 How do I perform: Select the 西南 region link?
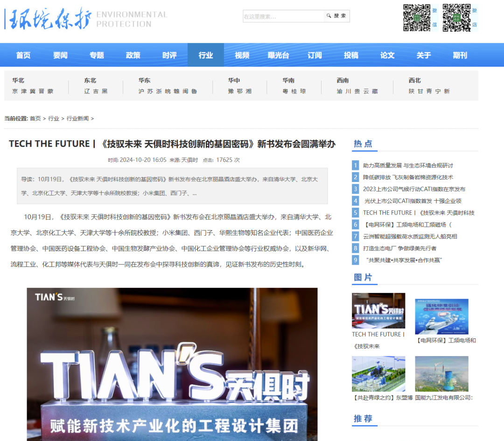tap(343, 80)
